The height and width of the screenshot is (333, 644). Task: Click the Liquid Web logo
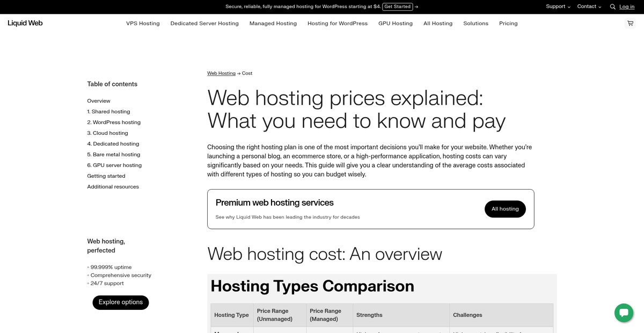[x=25, y=23]
